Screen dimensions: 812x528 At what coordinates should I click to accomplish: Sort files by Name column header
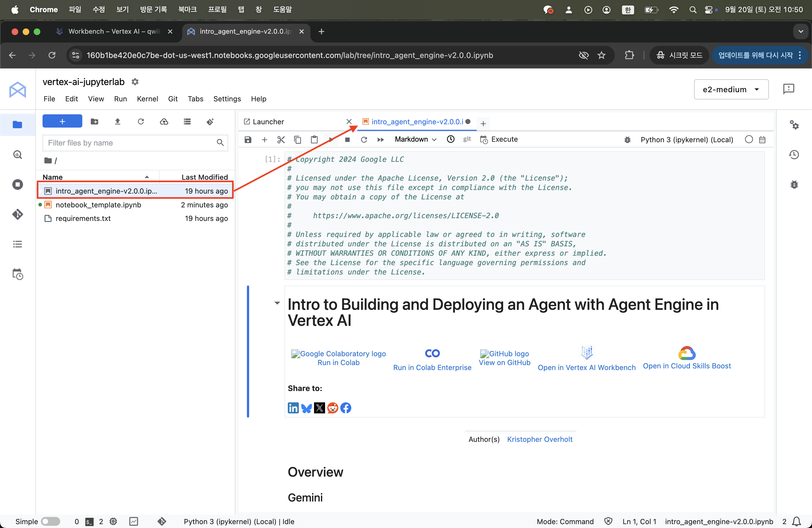click(97, 177)
